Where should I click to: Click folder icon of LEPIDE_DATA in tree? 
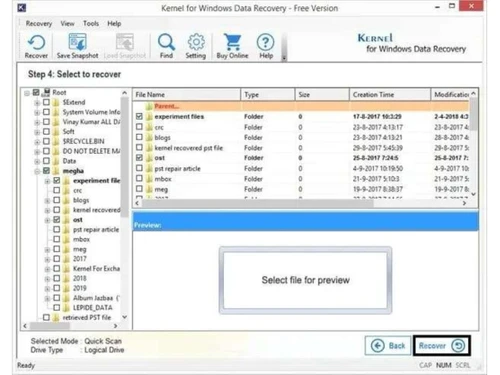[x=67, y=308]
